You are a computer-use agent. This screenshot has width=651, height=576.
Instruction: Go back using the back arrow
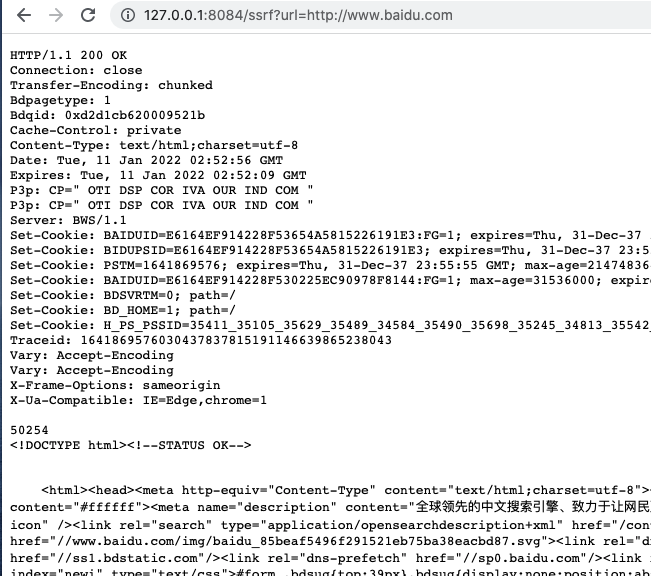[x=24, y=15]
